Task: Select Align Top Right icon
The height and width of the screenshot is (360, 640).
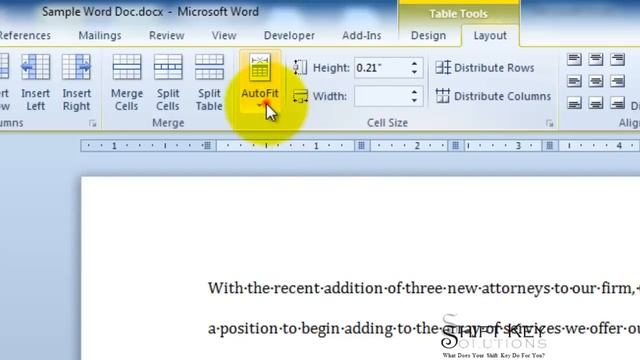Action: pos(618,60)
